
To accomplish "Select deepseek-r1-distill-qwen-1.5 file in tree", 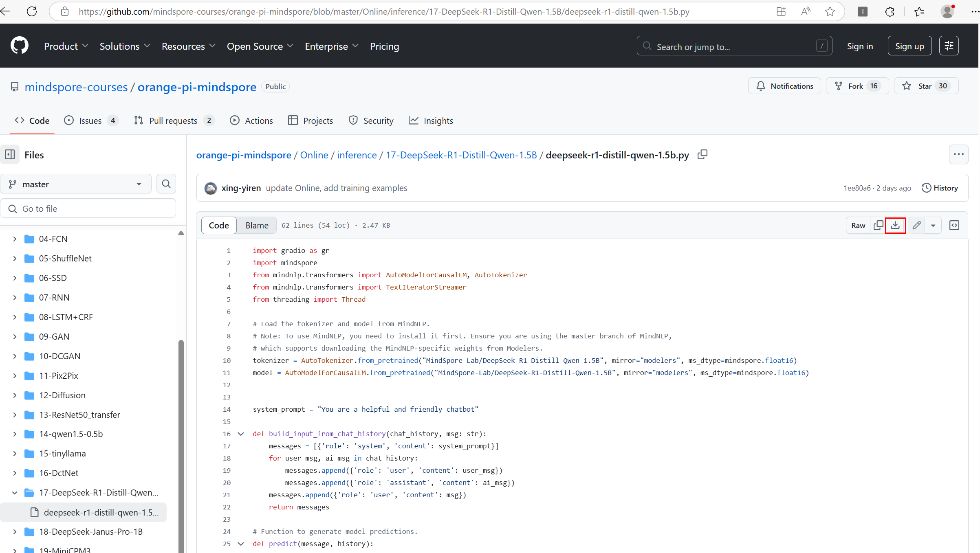I will pos(84,512).
